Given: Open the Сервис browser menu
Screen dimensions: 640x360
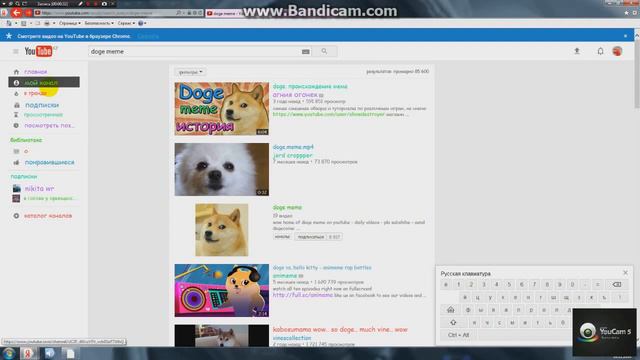Looking at the screenshot, I should coord(126,23).
